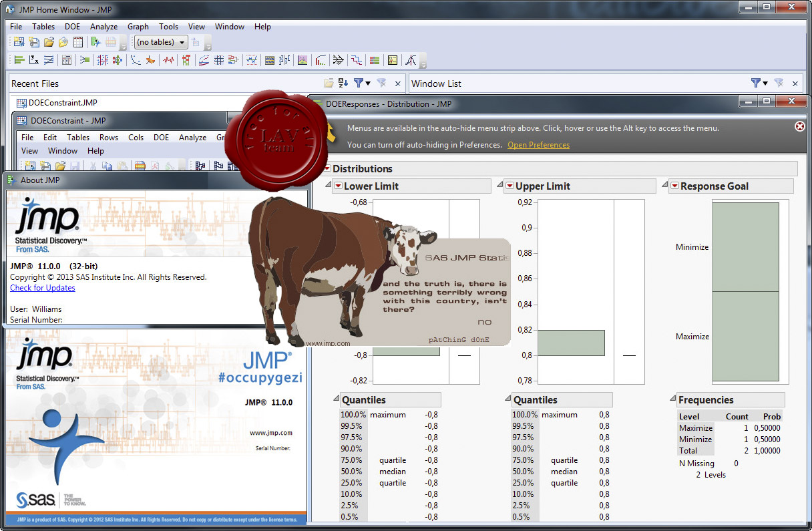Open File menu in JMP Home Window

pyautogui.click(x=16, y=27)
